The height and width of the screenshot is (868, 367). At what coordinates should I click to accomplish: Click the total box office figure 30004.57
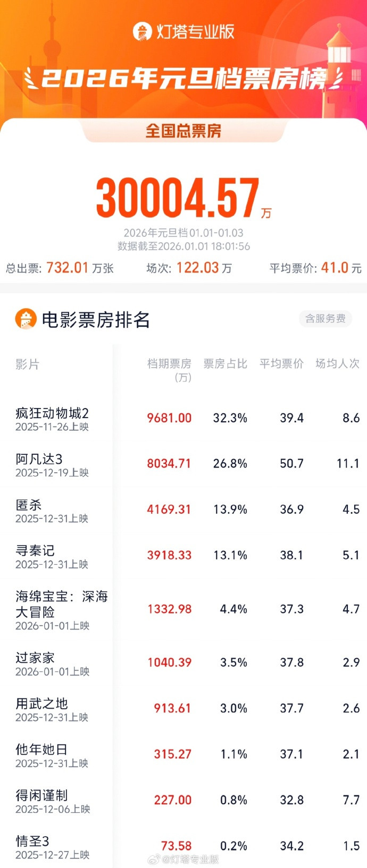(178, 198)
